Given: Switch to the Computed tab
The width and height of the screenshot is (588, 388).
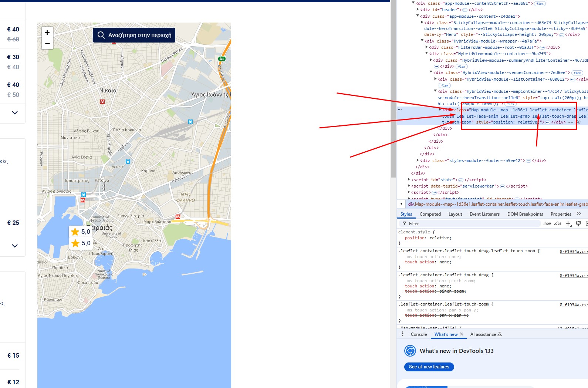Looking at the screenshot, I should (430, 214).
